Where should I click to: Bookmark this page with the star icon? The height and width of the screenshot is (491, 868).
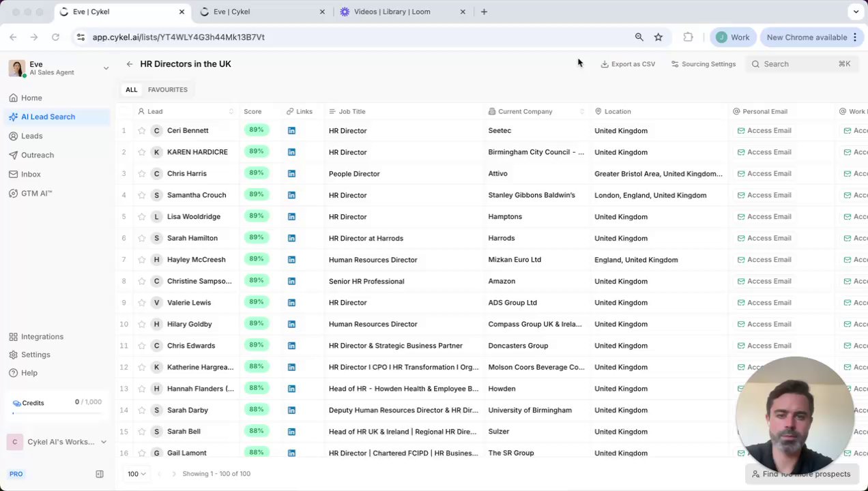[659, 38]
